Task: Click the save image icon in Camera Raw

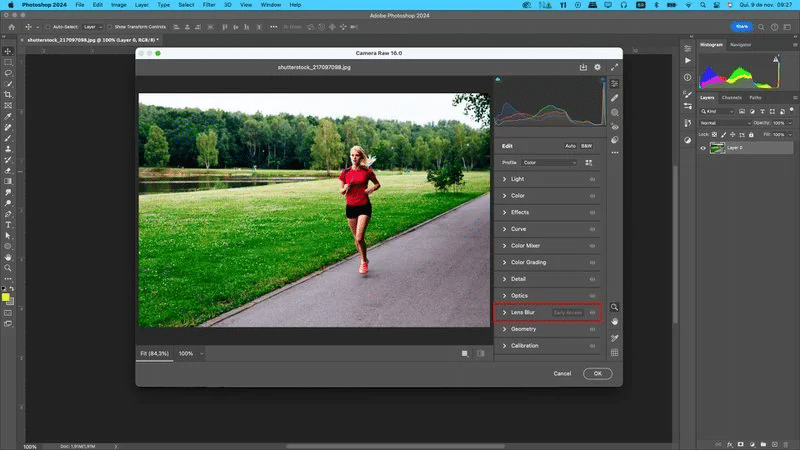Action: pos(582,67)
